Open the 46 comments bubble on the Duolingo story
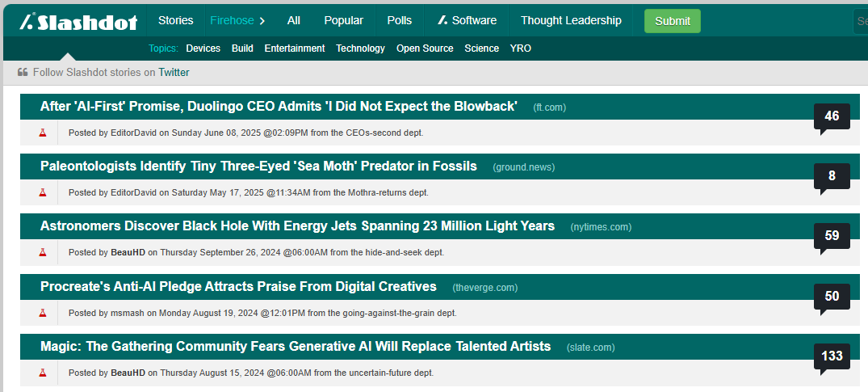This screenshot has width=868, height=392. pyautogui.click(x=832, y=117)
